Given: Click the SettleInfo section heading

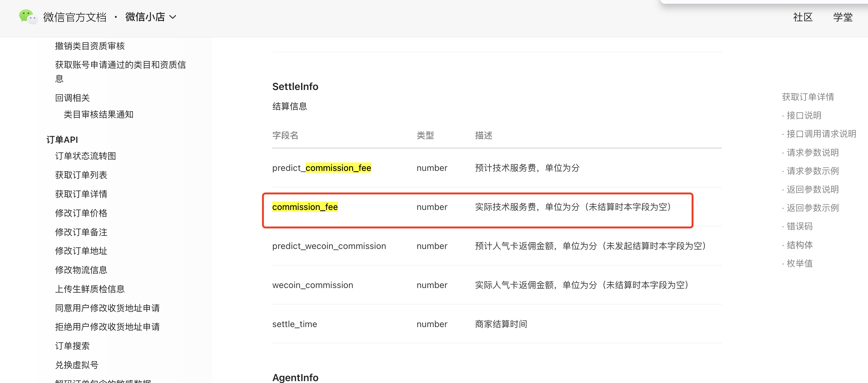Looking at the screenshot, I should [x=295, y=87].
